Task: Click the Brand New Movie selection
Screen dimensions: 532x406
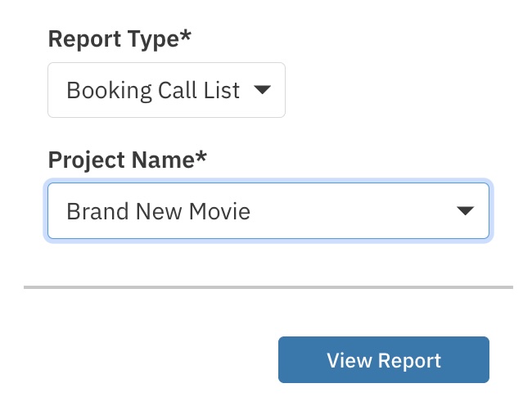Action: tap(158, 211)
